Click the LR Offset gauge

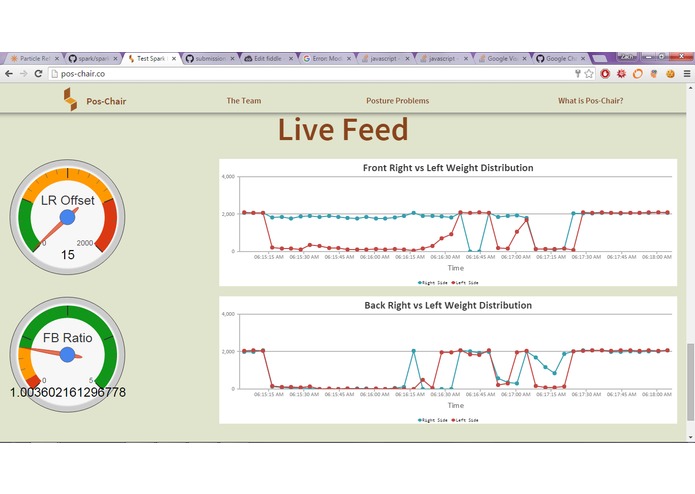tap(67, 217)
